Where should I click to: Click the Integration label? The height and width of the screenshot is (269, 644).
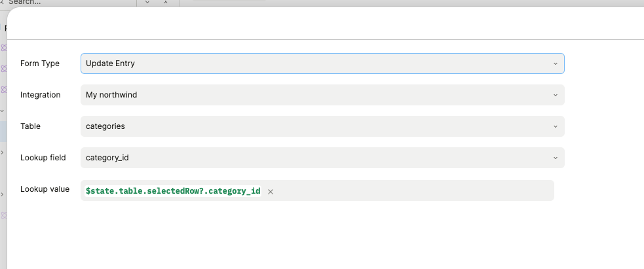[41, 95]
